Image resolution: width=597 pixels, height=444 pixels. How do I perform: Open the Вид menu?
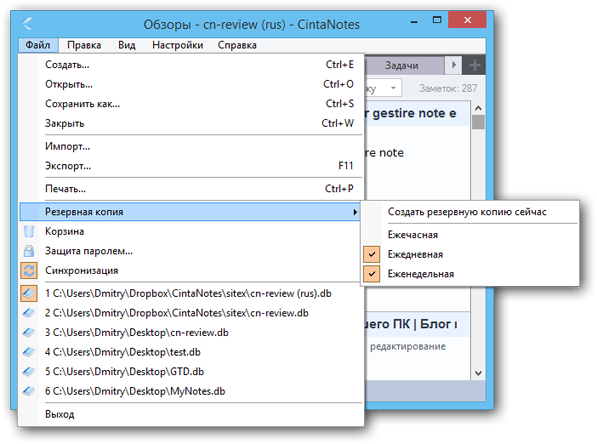tap(127, 45)
